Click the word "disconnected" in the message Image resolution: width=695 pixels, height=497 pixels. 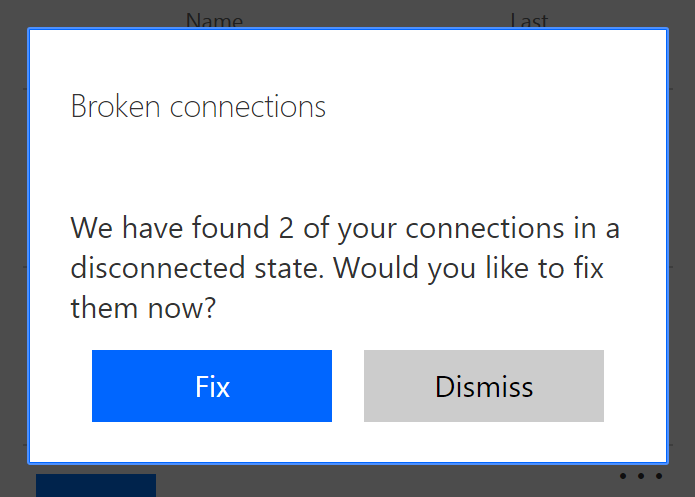[x=156, y=269]
